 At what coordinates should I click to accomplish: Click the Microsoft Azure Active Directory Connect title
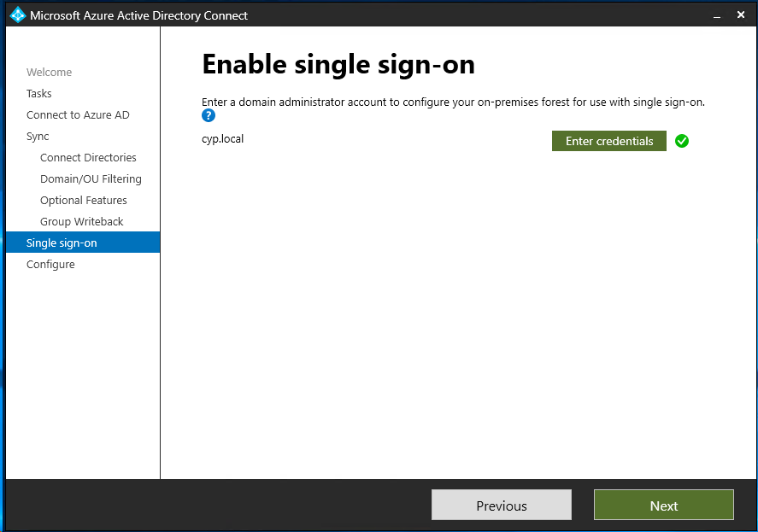coord(138,15)
